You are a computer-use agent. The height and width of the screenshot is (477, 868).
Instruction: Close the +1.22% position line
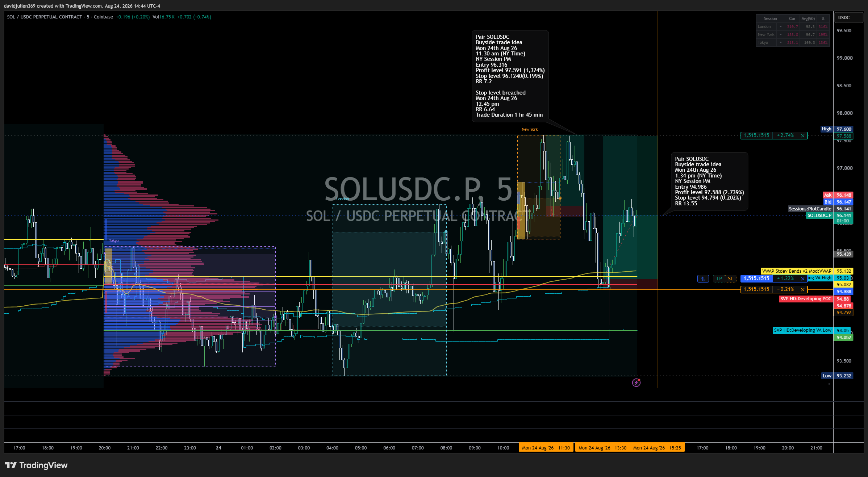tap(803, 279)
